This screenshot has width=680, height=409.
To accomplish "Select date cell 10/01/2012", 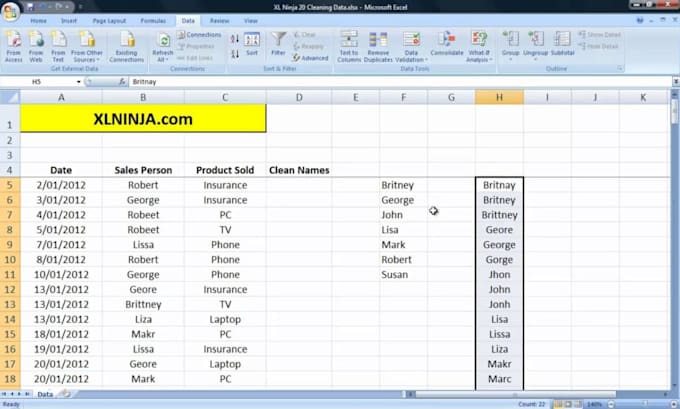I will coord(61,275).
